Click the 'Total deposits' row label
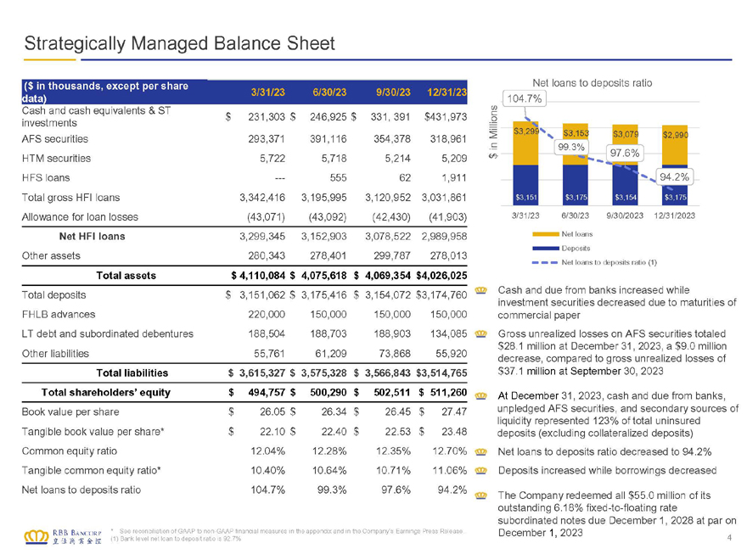747x560 pixels. 53,295
